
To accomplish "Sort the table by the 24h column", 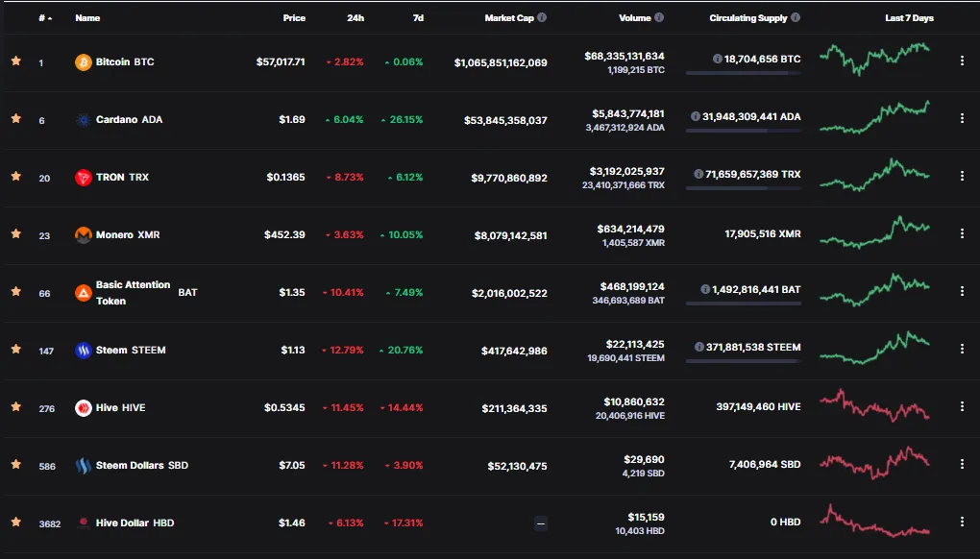I will [355, 18].
